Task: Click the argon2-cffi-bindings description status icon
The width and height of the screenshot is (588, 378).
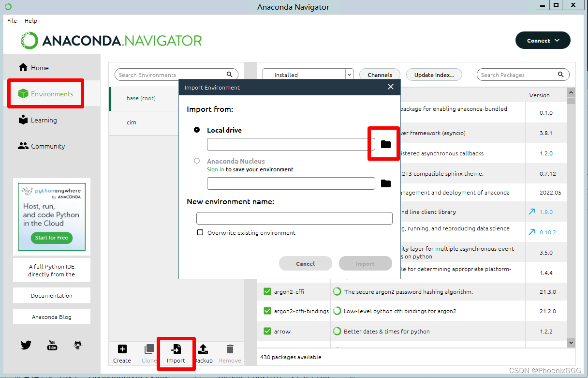Action: 337,311
